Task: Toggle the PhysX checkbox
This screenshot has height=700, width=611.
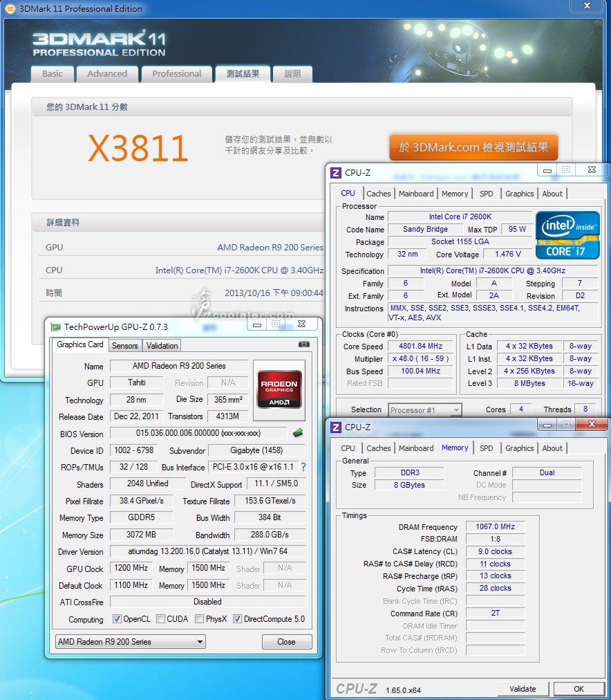Action: coord(199,619)
